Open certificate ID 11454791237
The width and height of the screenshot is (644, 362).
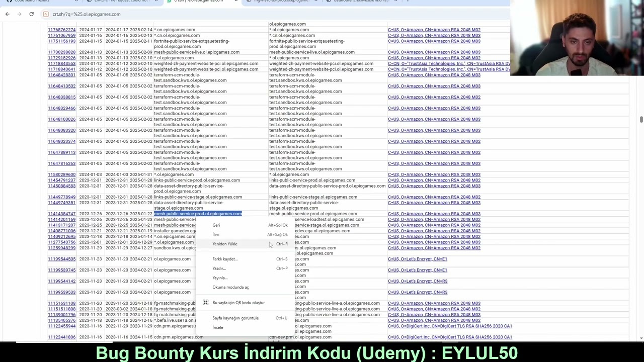point(62,180)
